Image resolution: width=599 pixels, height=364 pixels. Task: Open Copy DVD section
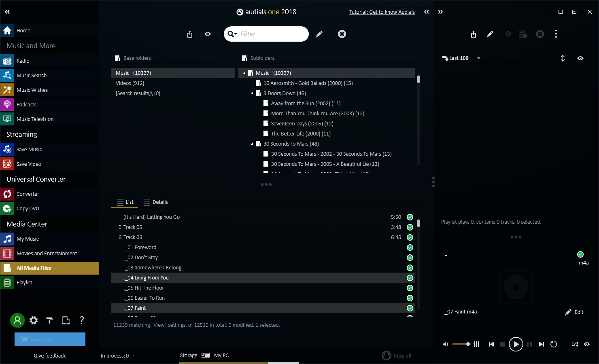click(50, 209)
